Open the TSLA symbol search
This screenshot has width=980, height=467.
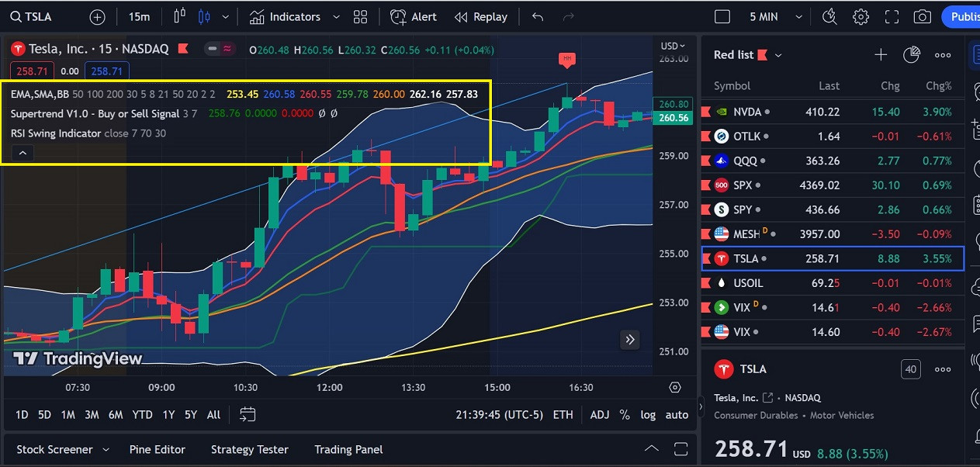pyautogui.click(x=31, y=16)
